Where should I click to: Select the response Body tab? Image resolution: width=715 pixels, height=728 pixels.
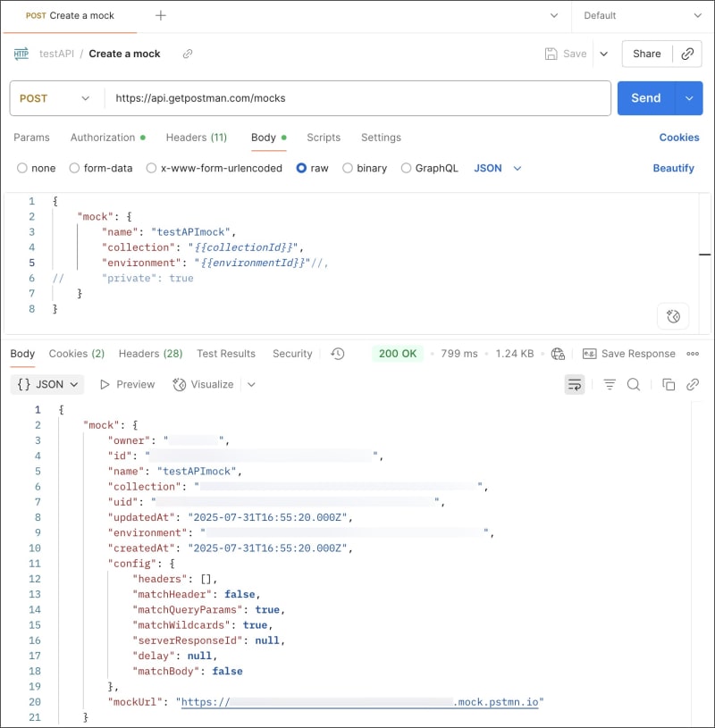(x=22, y=354)
